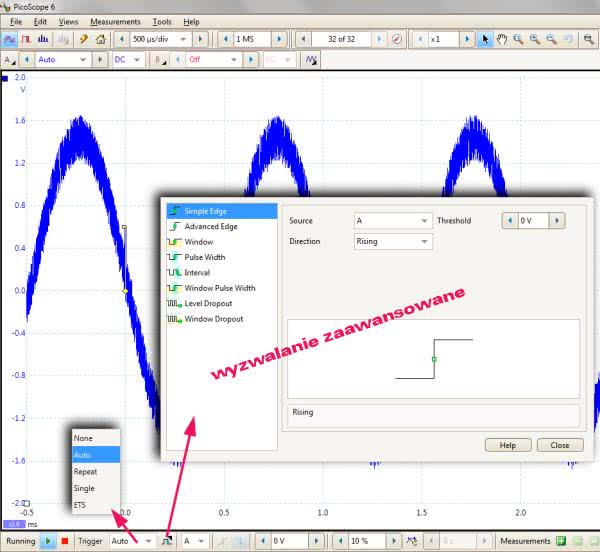Select the pointer selection tool
Viewport: 600px width, 552px height.
coord(485,39)
